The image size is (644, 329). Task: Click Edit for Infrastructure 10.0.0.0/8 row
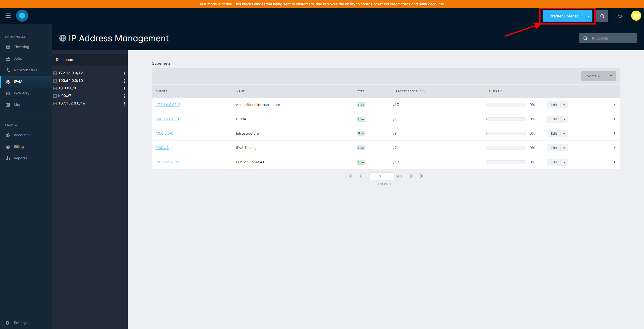(554, 133)
